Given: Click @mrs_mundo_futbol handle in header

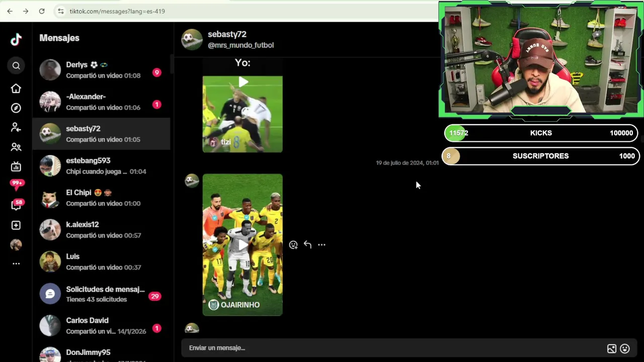Looking at the screenshot, I should 240,45.
